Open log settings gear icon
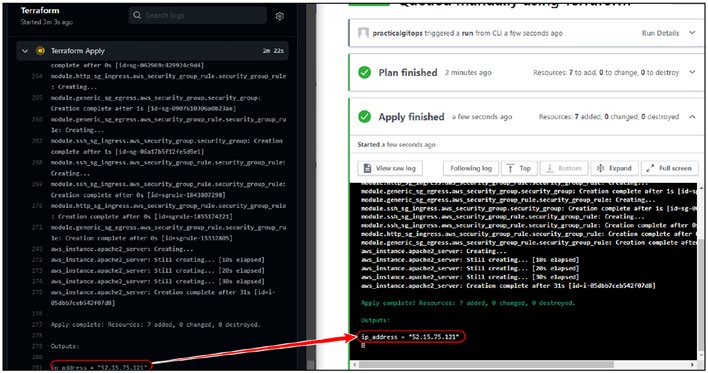 (279, 16)
